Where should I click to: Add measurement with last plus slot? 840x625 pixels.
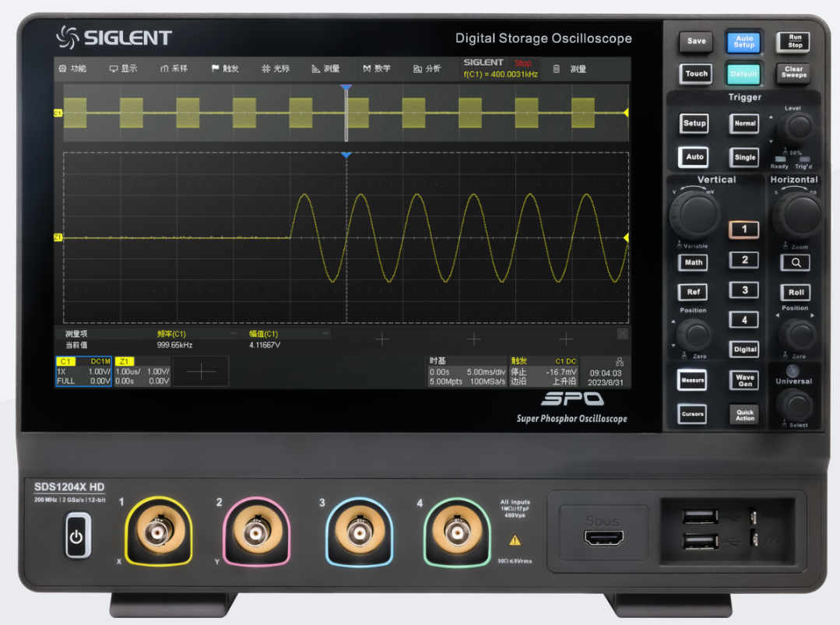pos(566,339)
